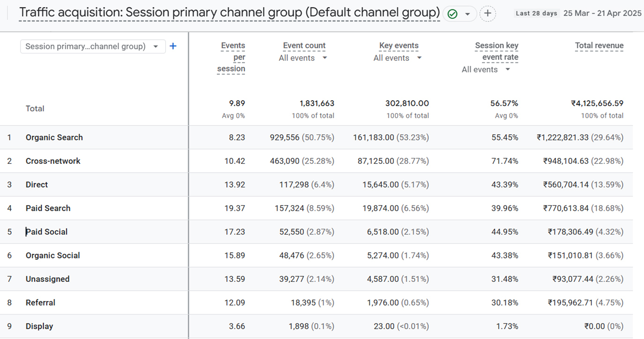The width and height of the screenshot is (644, 339).
Task: Click the Last 28 days label
Action: click(x=536, y=14)
